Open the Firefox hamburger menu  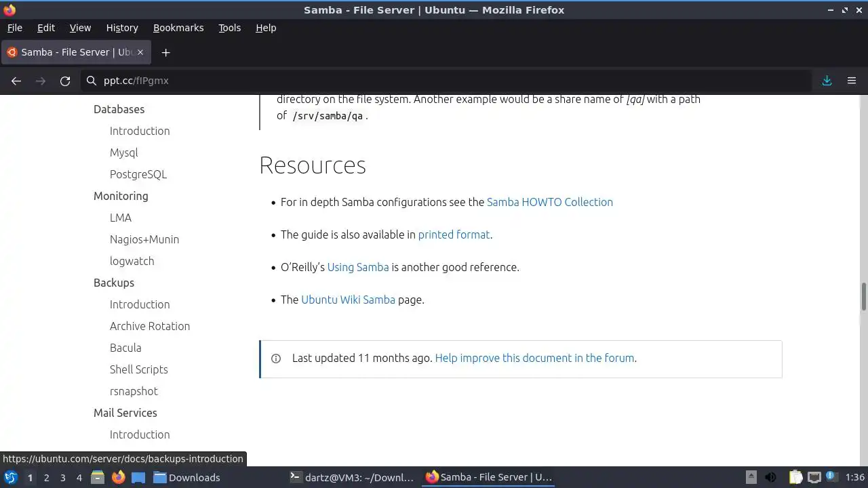[852, 81]
